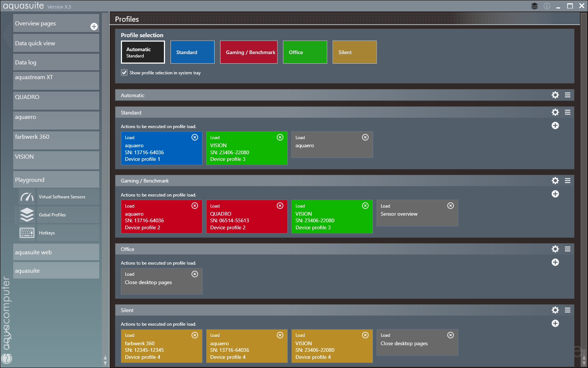Viewport: 588px width, 368px height.
Task: Open Playground section in sidebar
Action: tap(56, 180)
